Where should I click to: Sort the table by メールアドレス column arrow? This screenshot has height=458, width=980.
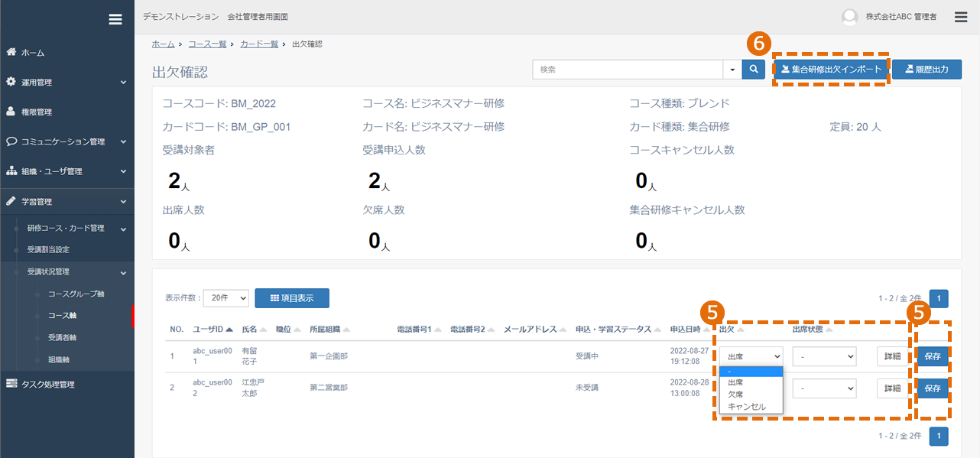tap(564, 330)
